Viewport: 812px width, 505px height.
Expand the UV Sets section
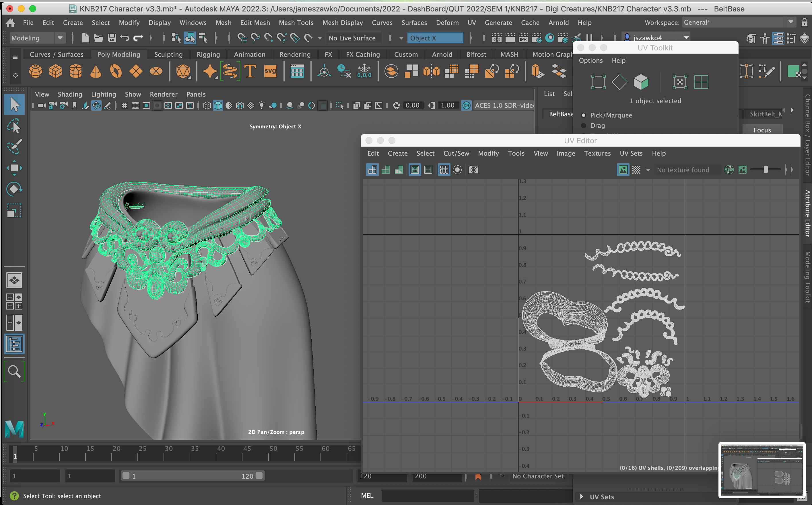581,497
